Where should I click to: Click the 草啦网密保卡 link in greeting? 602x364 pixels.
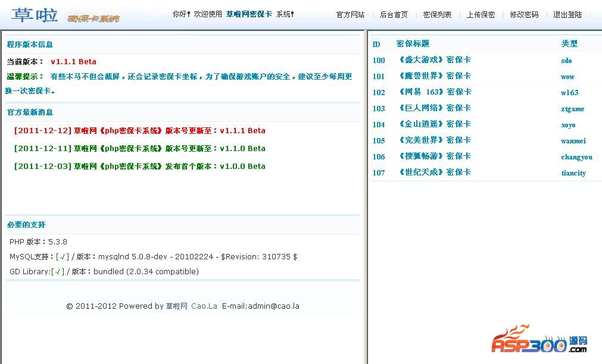click(x=249, y=14)
